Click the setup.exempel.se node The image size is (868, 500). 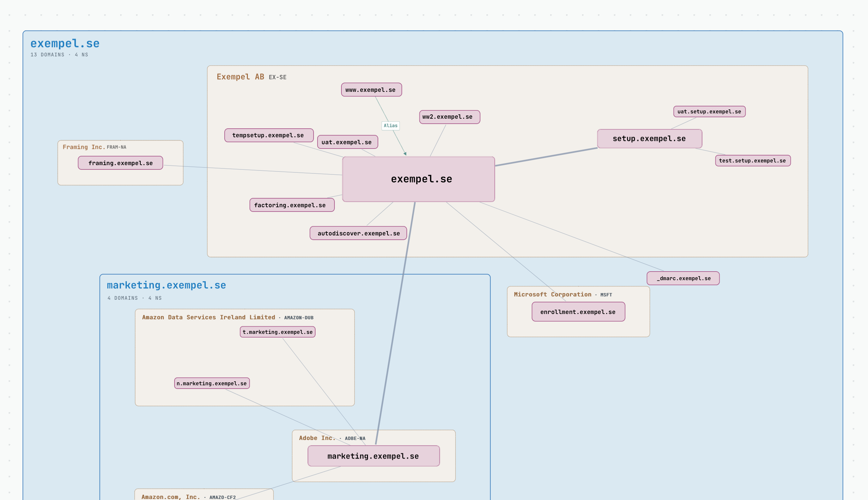pos(649,138)
